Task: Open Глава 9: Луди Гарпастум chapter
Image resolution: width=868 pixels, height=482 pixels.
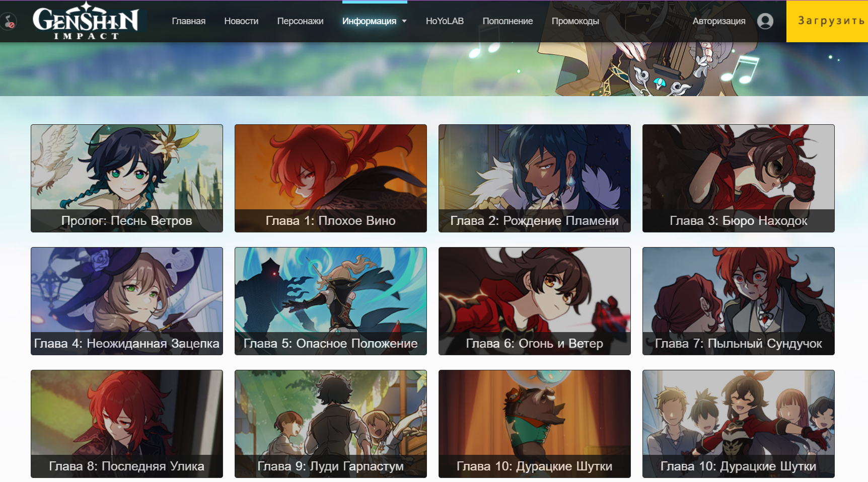Action: point(331,424)
